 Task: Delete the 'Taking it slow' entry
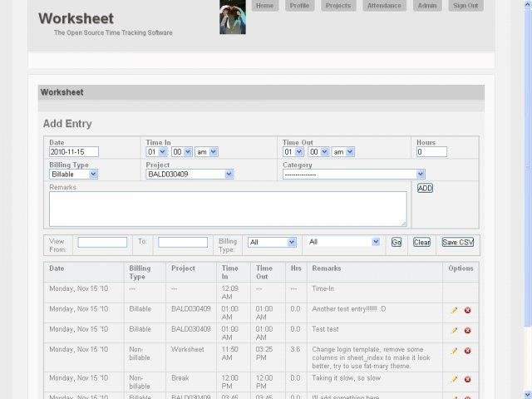[x=467, y=379]
